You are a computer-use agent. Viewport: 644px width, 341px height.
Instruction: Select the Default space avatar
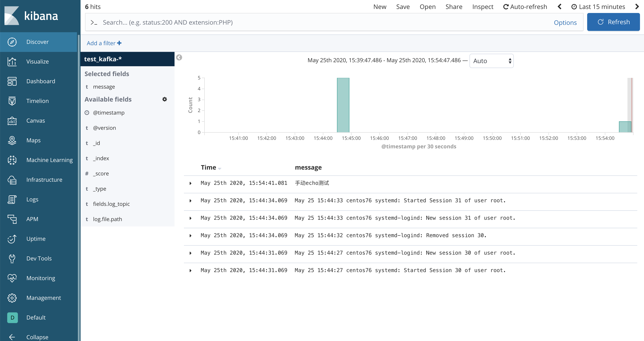coord(13,318)
